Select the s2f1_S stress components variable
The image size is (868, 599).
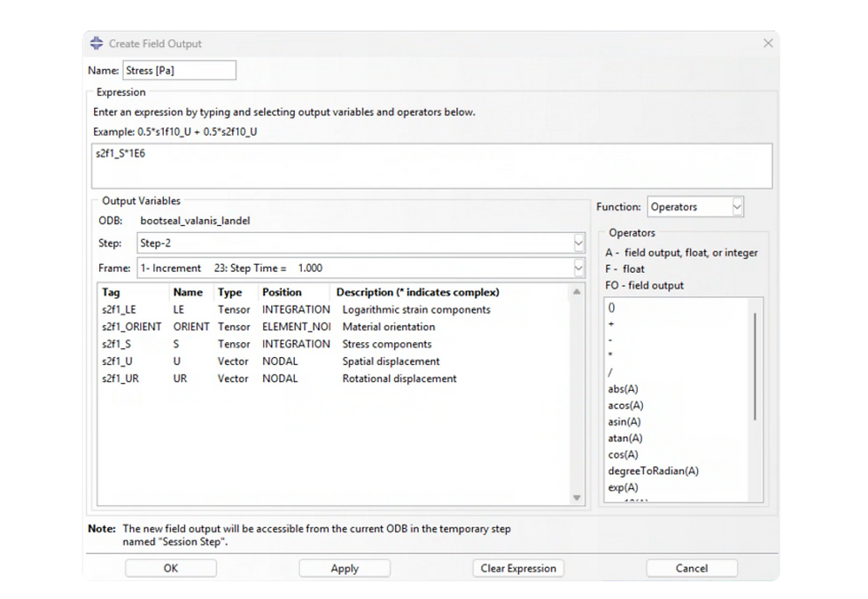124,344
